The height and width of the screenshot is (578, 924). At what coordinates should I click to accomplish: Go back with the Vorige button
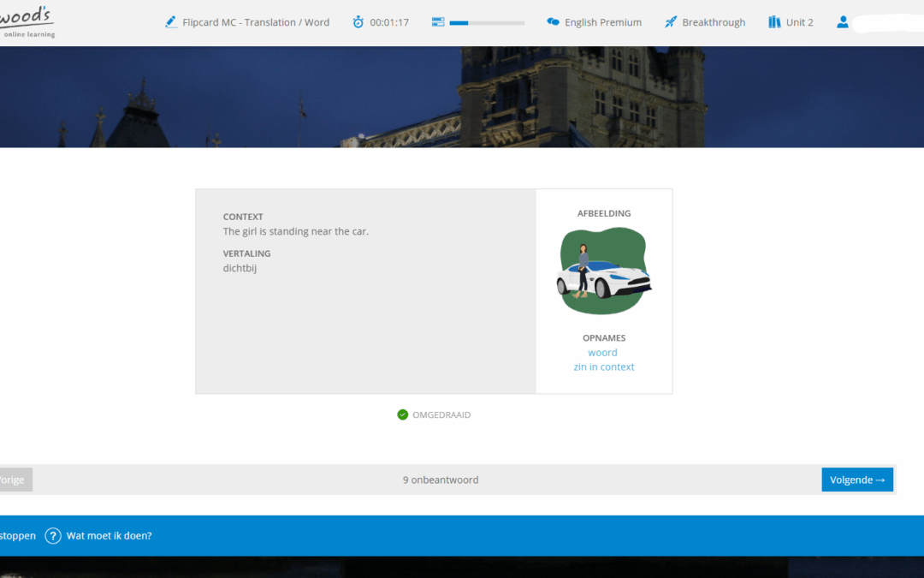tap(16, 480)
